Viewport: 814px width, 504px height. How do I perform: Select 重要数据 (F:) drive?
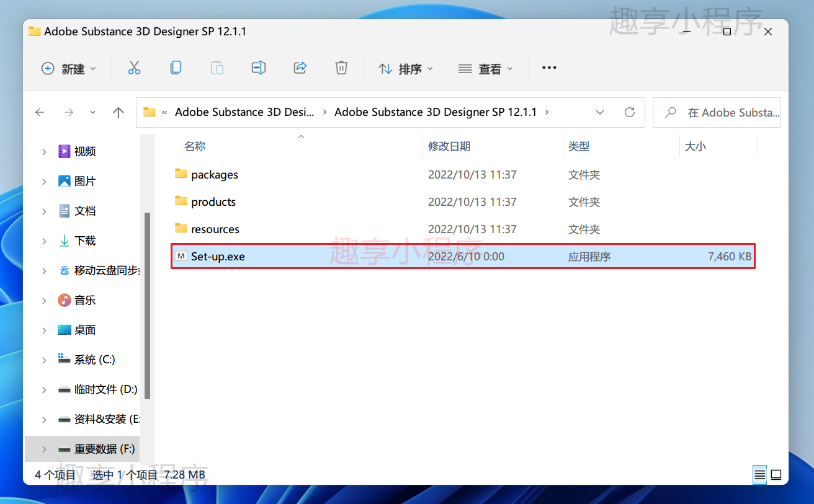click(x=105, y=449)
